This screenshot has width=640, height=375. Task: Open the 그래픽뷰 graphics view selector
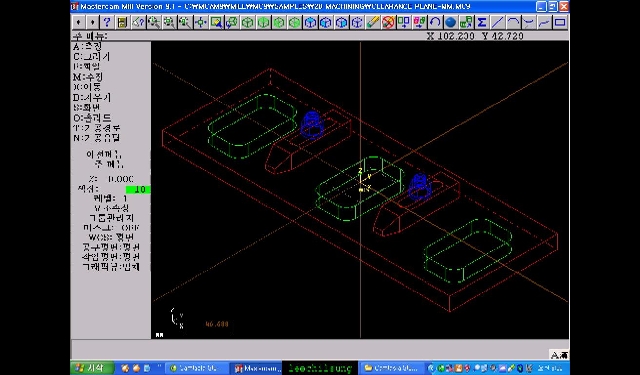(x=111, y=267)
